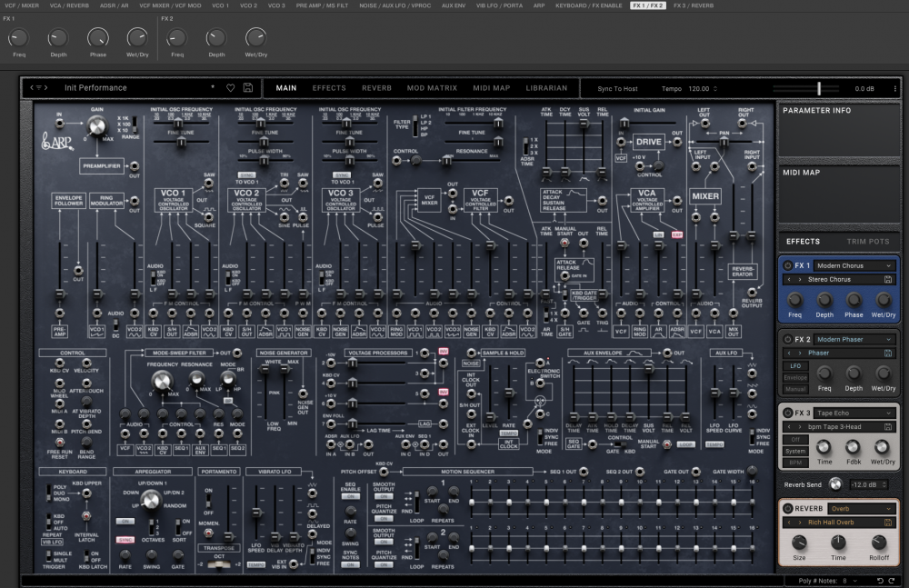
Task: Save the bpm Tape 3-Head preset
Action: point(887,427)
